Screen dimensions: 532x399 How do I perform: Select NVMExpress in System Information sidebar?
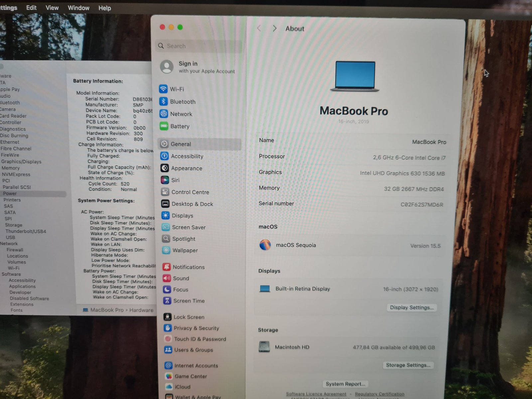click(x=16, y=174)
